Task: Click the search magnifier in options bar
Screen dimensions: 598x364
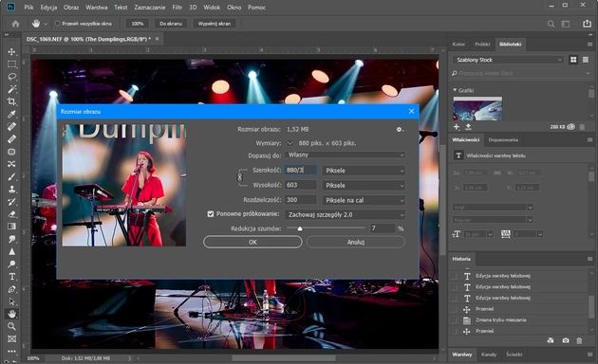Action: click(551, 24)
